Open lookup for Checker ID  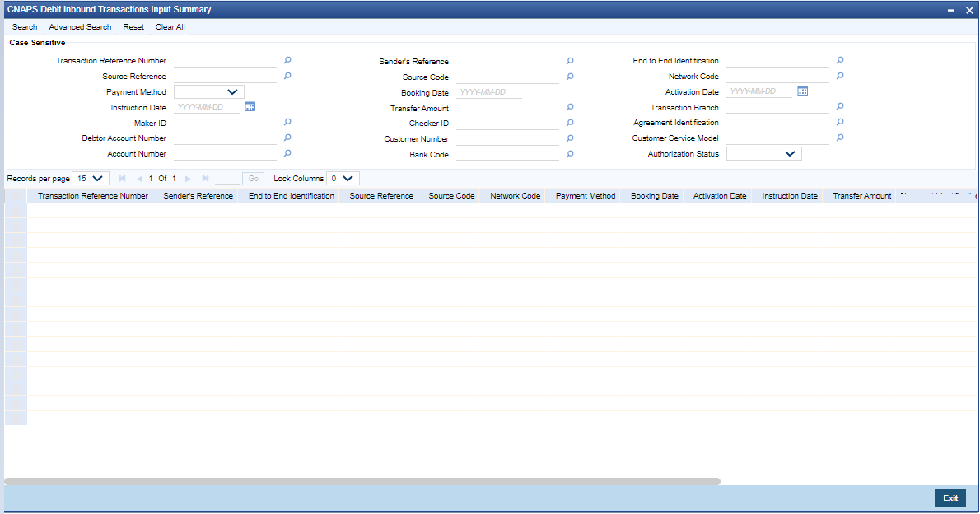point(570,123)
